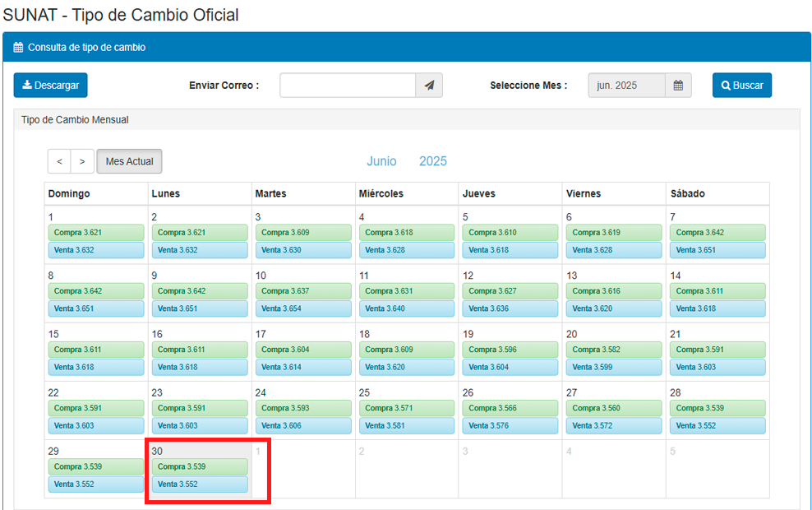Select Venta 3.606 on day 24

click(303, 425)
